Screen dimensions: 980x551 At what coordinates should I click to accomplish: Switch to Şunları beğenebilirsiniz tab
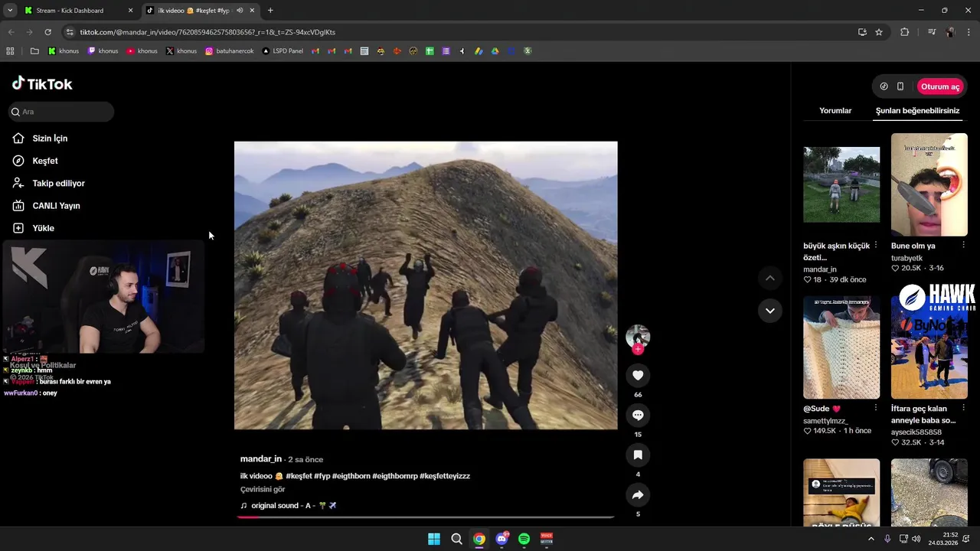917,110
